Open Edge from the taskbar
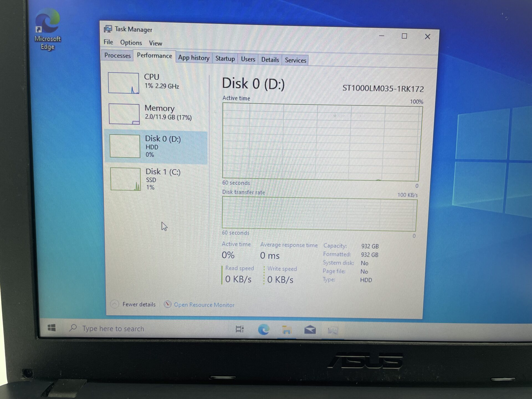532x399 pixels. [264, 330]
